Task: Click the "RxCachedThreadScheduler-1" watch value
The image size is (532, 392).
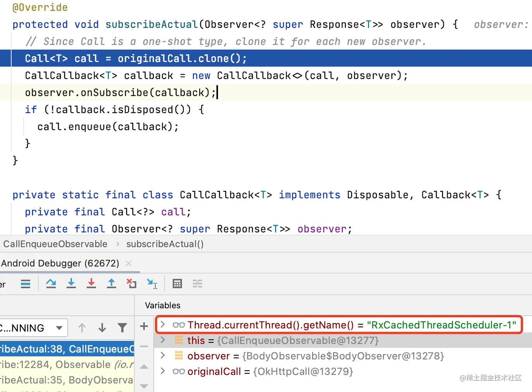Action: 441,325
